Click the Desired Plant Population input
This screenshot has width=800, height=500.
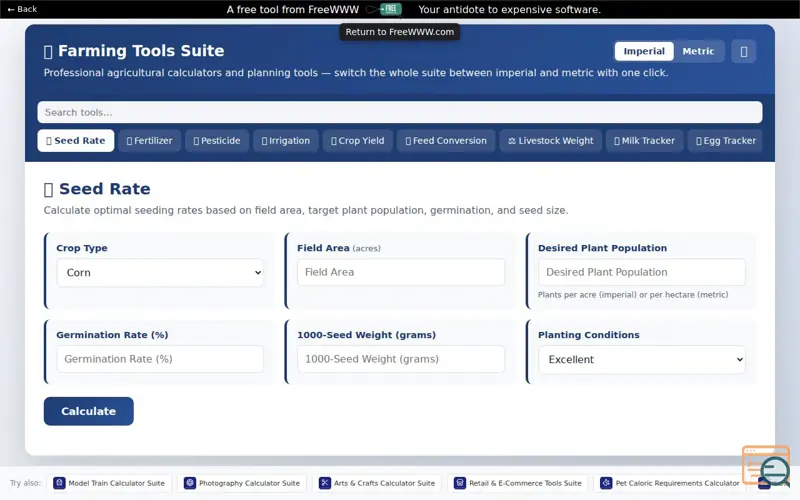(641, 272)
